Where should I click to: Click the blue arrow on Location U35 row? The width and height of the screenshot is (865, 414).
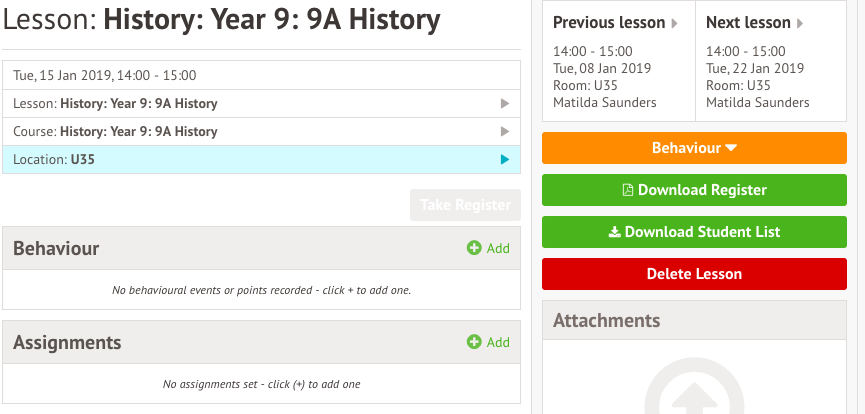[505, 160]
